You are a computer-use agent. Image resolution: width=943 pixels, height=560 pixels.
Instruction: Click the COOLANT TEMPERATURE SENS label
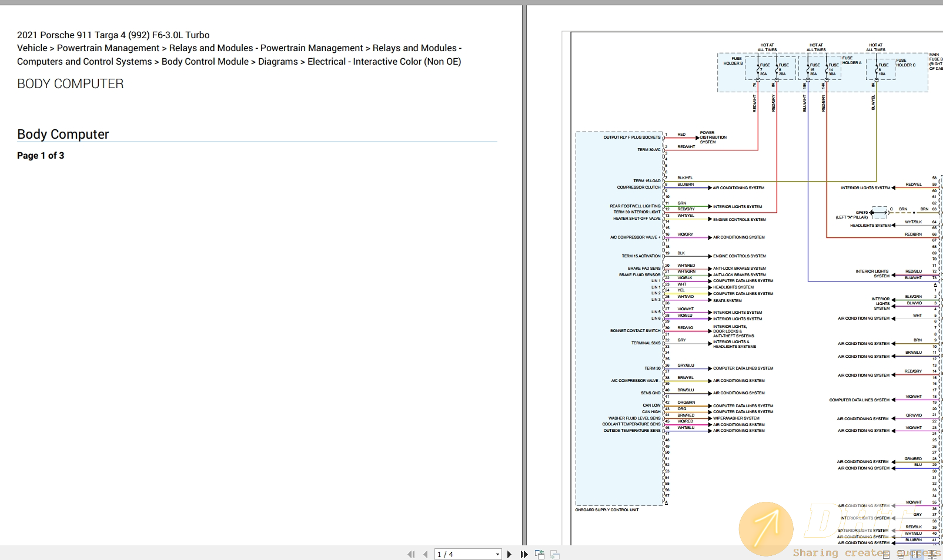coord(631,424)
